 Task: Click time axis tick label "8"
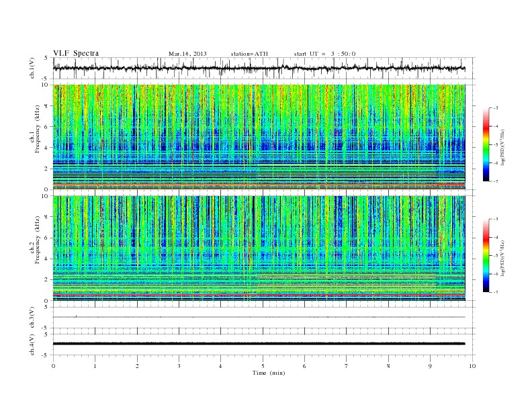click(x=388, y=366)
